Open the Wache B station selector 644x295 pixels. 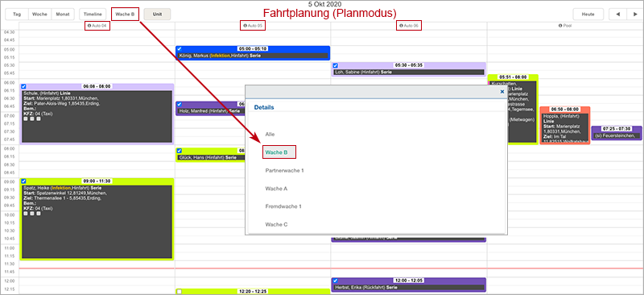tap(126, 14)
